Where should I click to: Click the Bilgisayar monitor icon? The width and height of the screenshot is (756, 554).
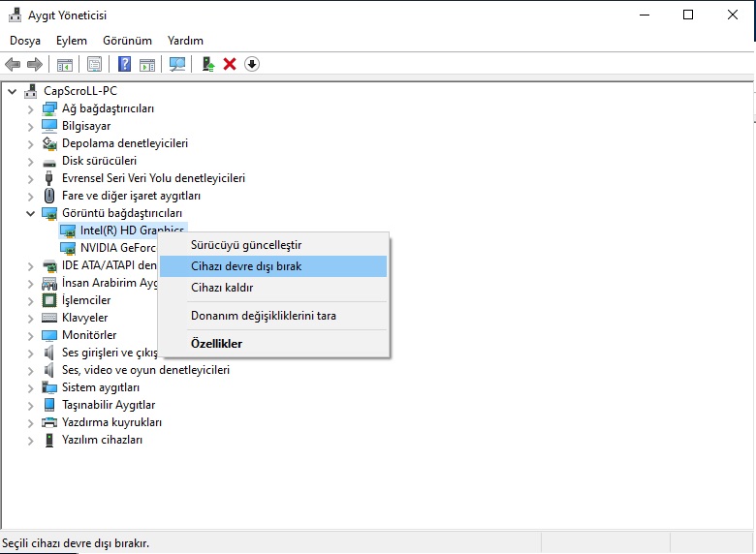[49, 126]
